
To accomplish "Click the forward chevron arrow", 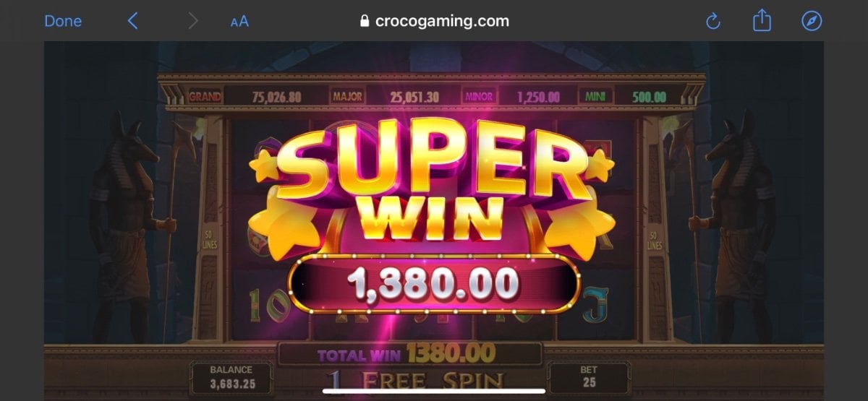I will click(x=192, y=21).
